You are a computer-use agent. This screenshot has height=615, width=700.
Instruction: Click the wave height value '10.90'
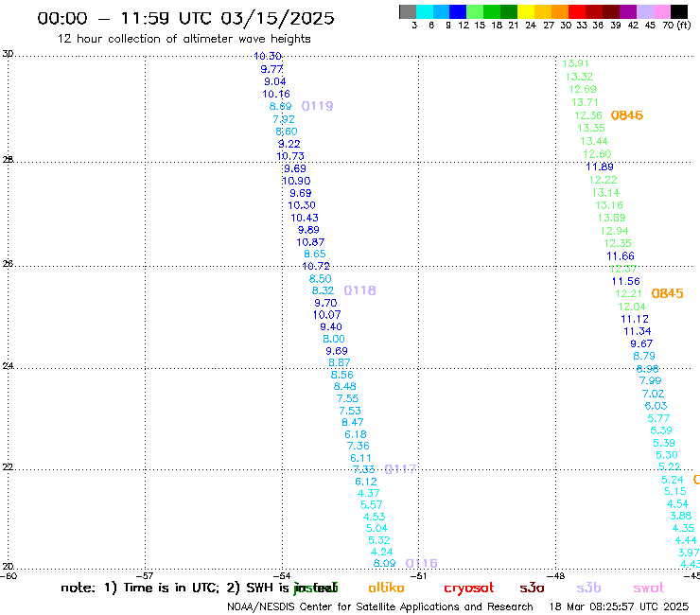click(296, 181)
